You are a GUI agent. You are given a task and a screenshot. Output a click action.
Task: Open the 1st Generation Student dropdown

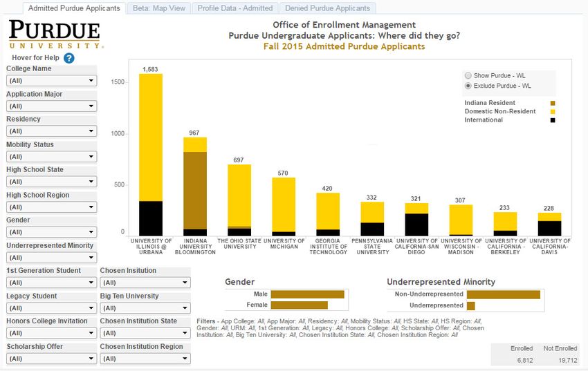[x=51, y=283]
